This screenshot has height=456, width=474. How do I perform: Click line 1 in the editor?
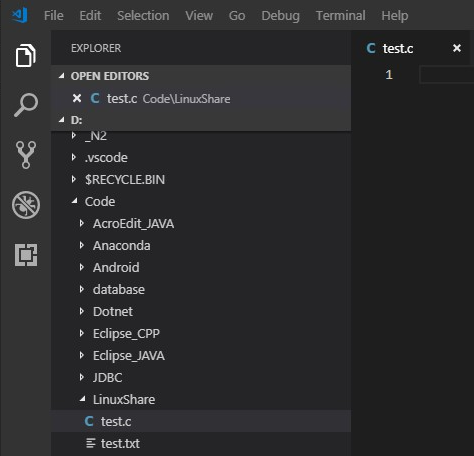[447, 75]
